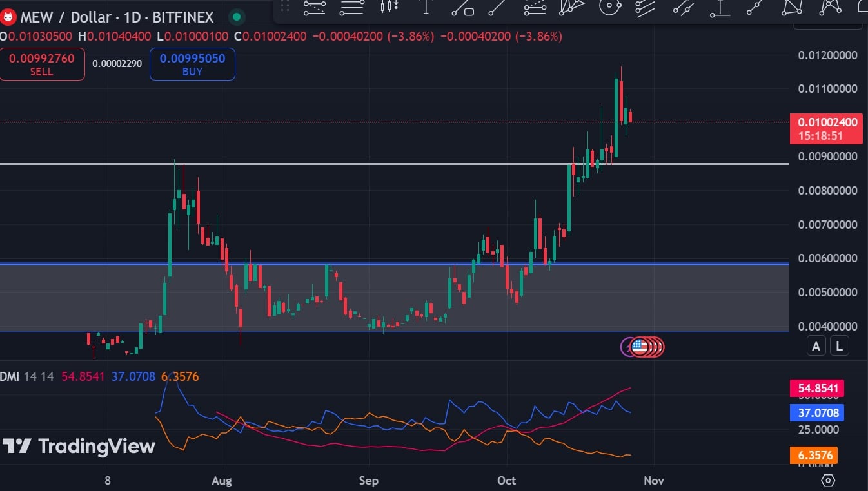Toggle log scale with the L button
The width and height of the screenshot is (868, 491).
pos(839,346)
